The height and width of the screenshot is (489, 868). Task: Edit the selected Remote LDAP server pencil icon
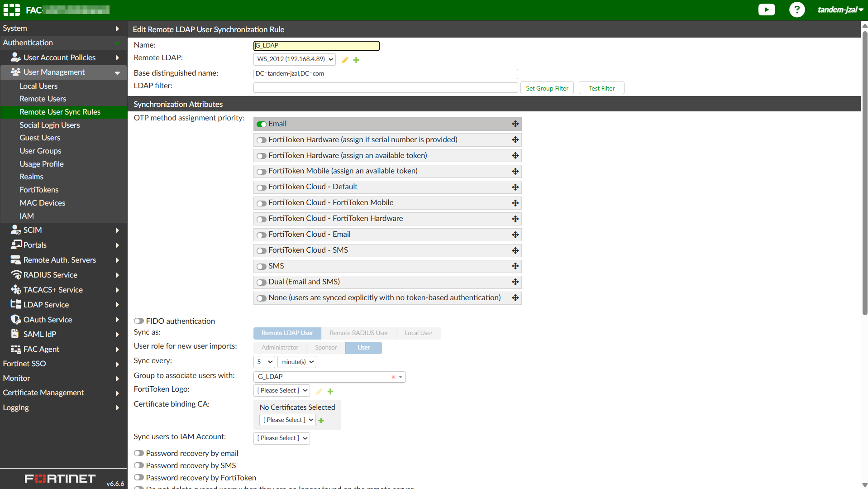(345, 60)
